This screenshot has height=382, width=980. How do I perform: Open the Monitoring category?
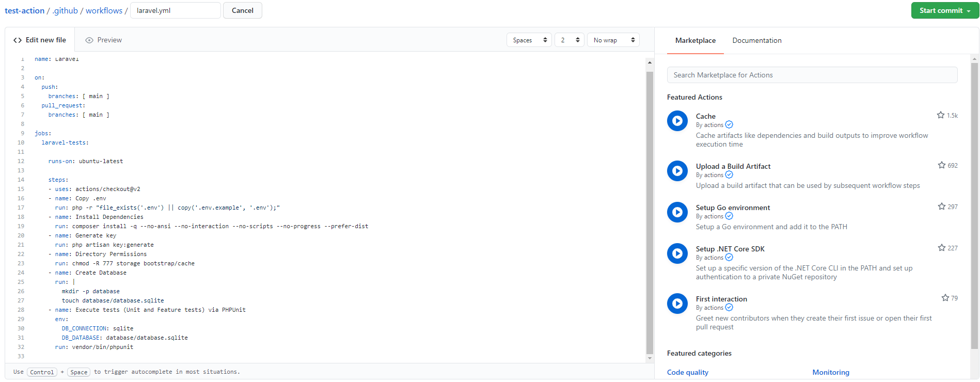(x=831, y=372)
